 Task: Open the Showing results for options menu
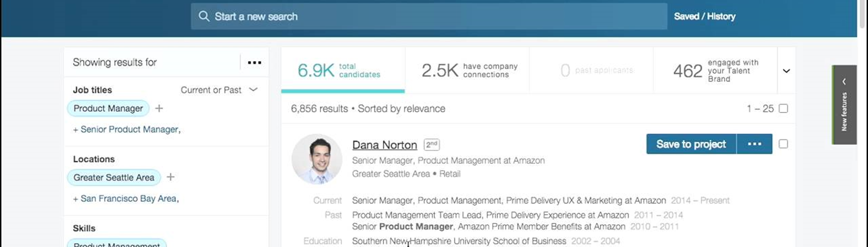pyautogui.click(x=254, y=62)
